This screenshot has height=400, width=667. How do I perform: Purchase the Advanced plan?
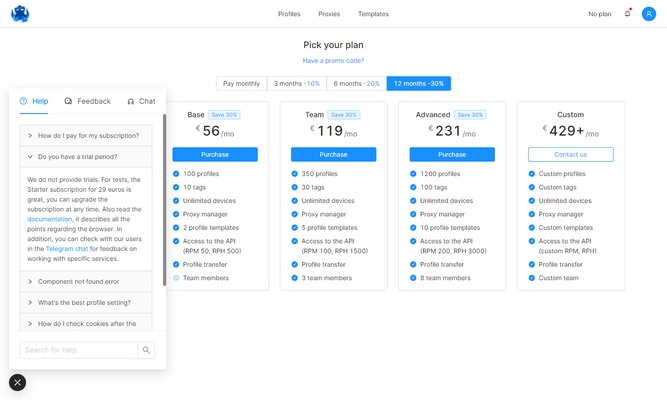point(452,154)
